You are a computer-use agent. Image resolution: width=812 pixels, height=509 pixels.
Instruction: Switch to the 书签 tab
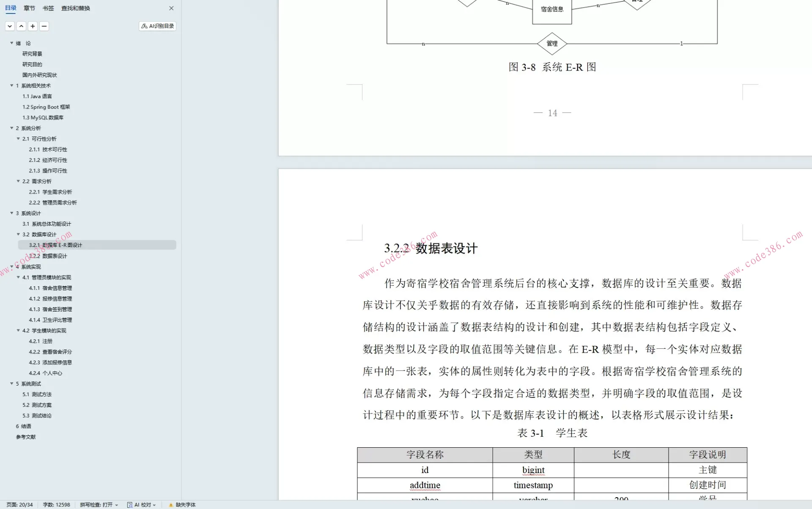tap(48, 8)
